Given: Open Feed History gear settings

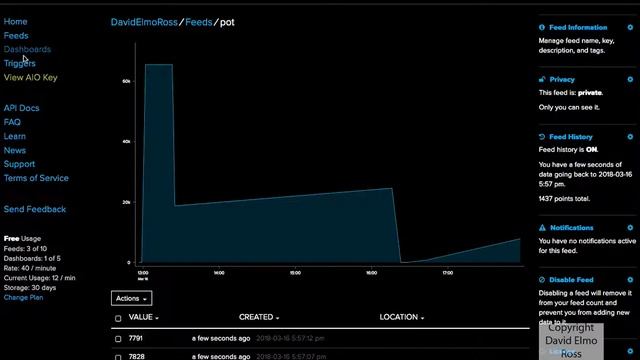Looking at the screenshot, I should 630,137.
